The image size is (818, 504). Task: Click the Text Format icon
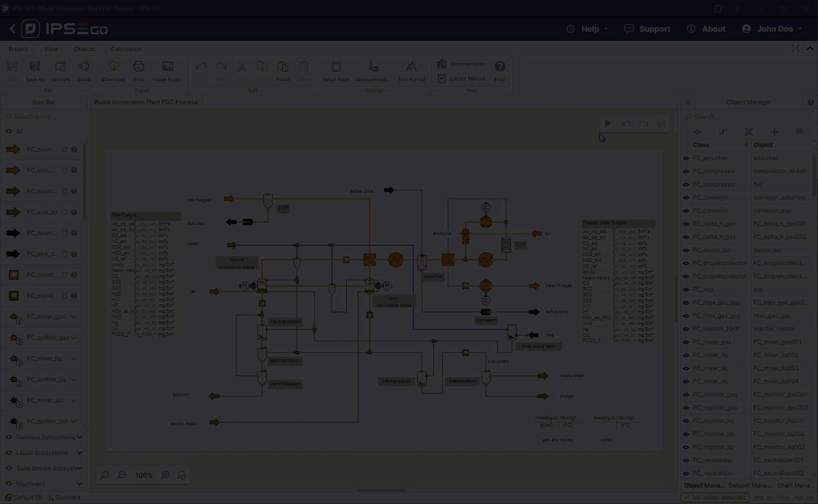411,71
